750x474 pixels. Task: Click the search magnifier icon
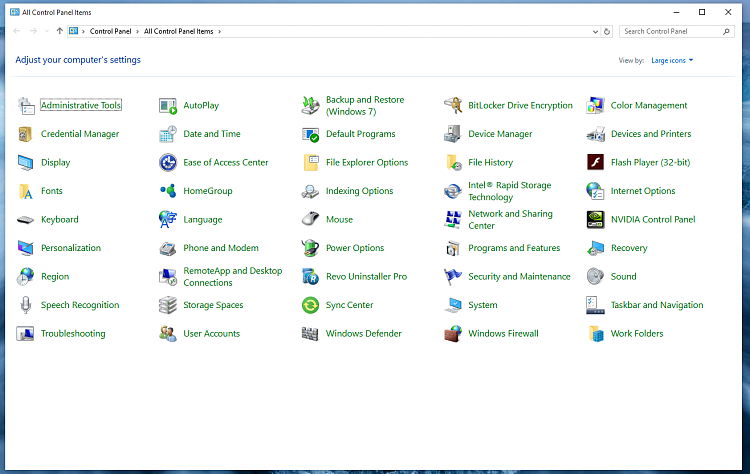click(x=726, y=32)
